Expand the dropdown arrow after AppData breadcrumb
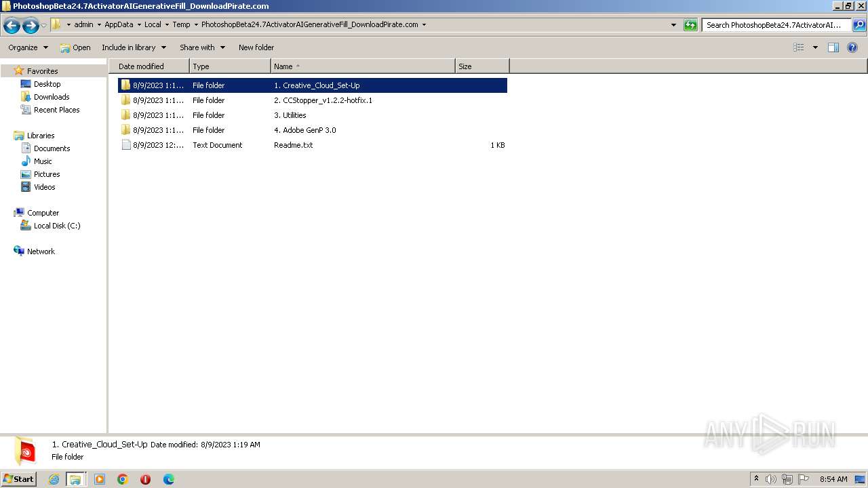 click(x=139, y=24)
